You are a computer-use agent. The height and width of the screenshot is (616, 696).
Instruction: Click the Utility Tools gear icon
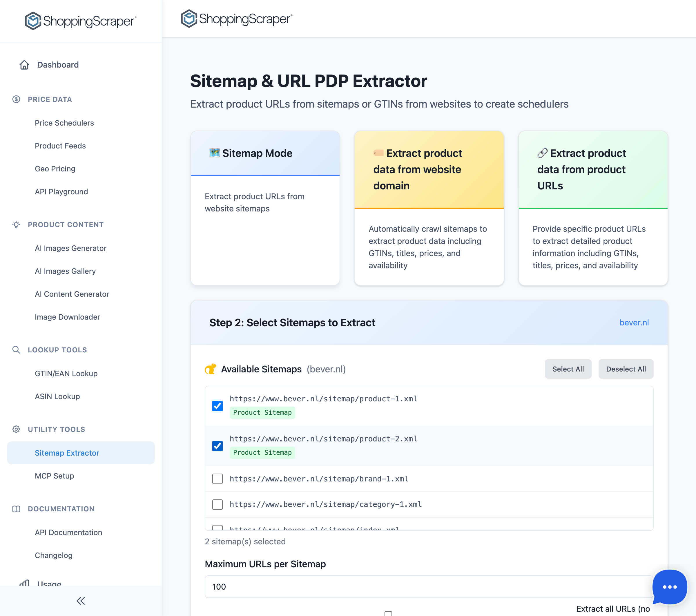pos(16,430)
